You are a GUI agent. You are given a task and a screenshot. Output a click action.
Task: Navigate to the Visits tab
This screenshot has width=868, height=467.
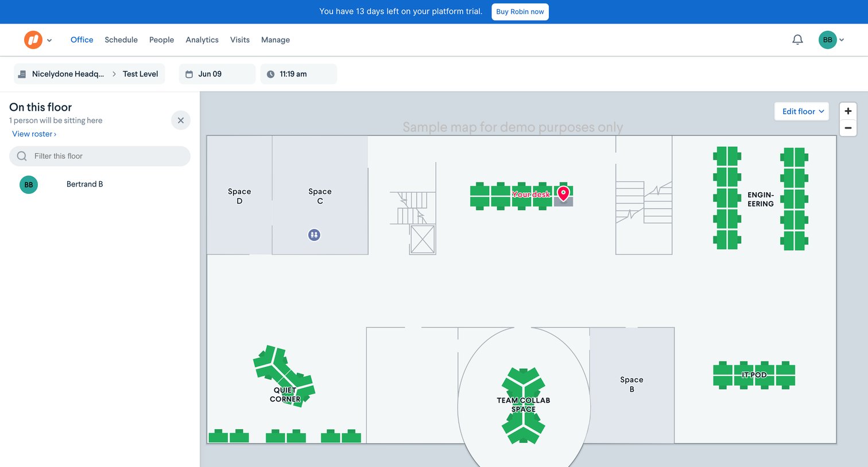240,40
